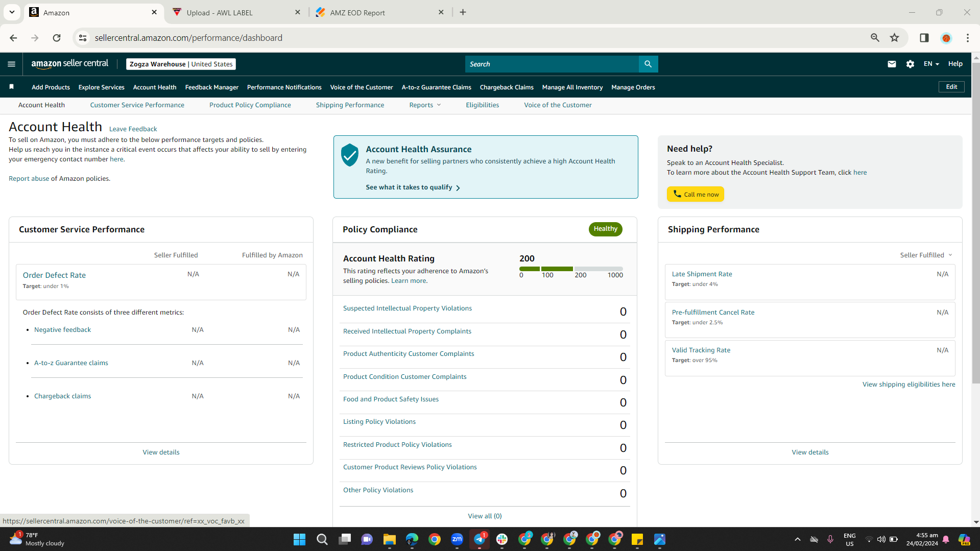Open the Seller Central settings gear
Image resolution: width=980 pixels, height=551 pixels.
click(910, 64)
